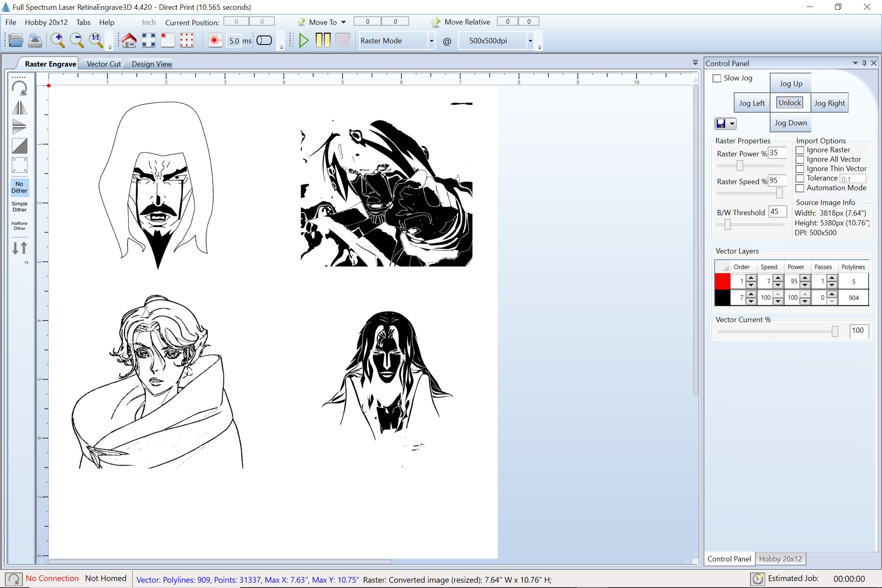Image resolution: width=882 pixels, height=588 pixels.
Task: Click the rotate tool in left sidebar
Action: tap(20, 88)
